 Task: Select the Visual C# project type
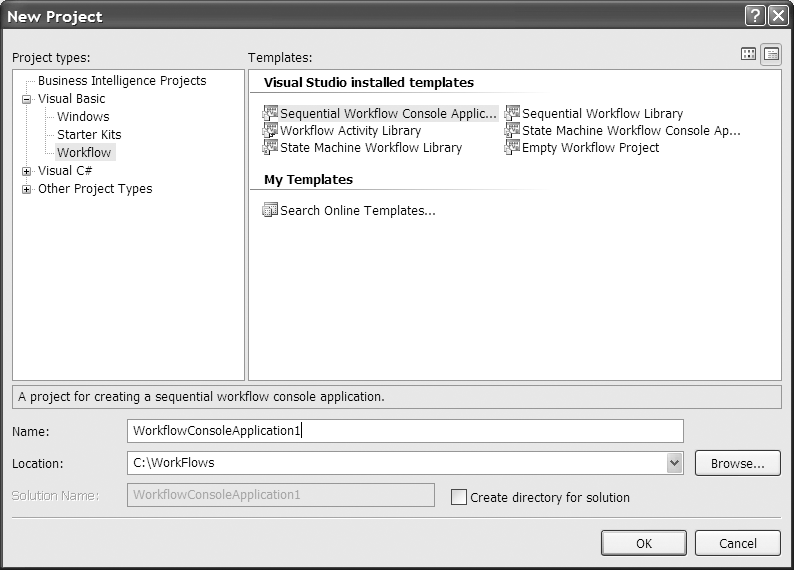click(x=65, y=171)
